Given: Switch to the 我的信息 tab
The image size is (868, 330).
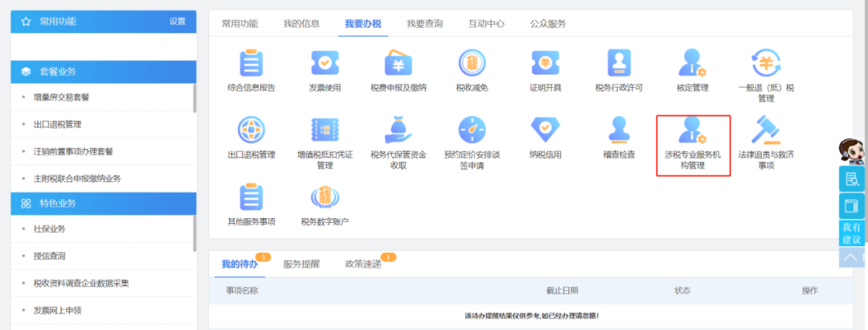Looking at the screenshot, I should click(x=301, y=23).
